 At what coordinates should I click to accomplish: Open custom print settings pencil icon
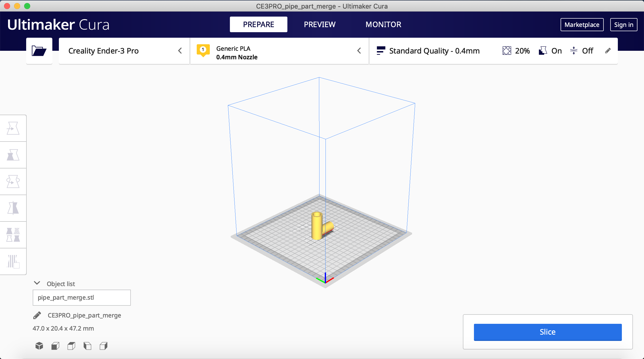[x=608, y=51]
